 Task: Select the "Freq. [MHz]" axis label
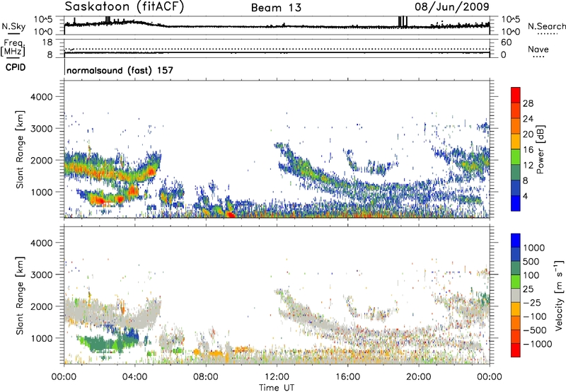pyautogui.click(x=13, y=48)
